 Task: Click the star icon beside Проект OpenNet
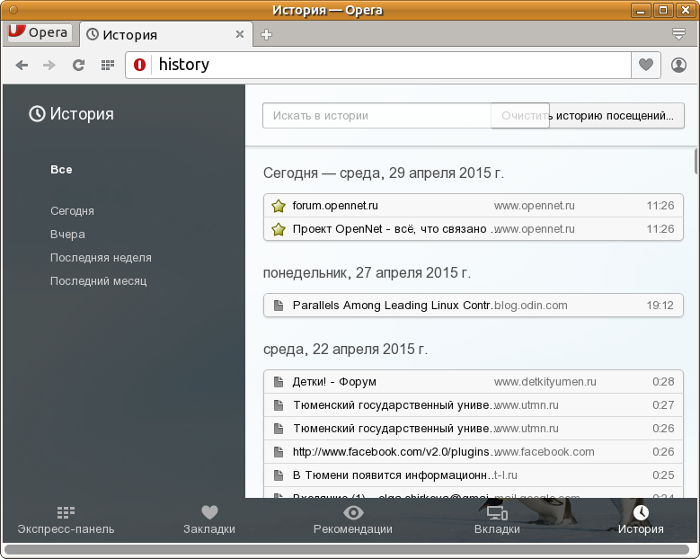coord(279,229)
